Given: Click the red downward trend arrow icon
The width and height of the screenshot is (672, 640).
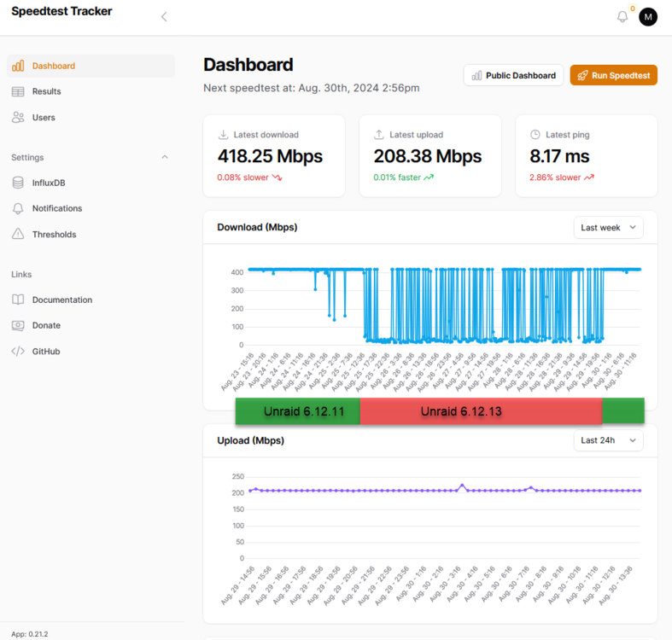Looking at the screenshot, I should 278,177.
